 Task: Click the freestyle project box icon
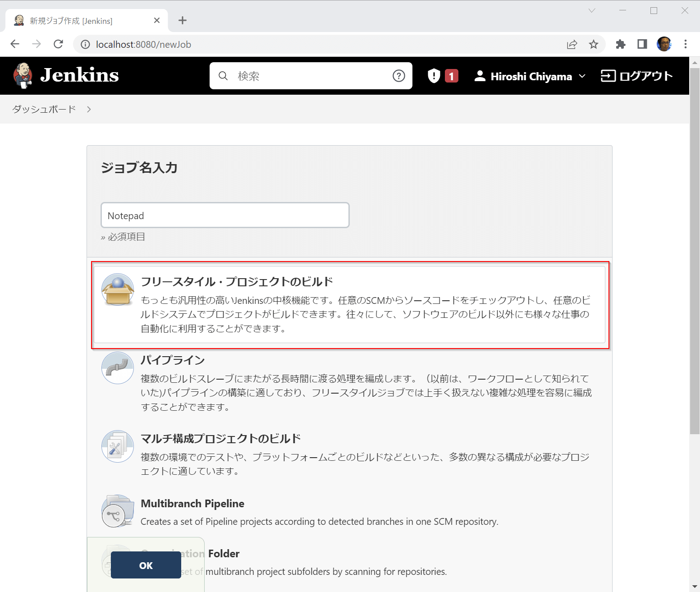(x=118, y=290)
